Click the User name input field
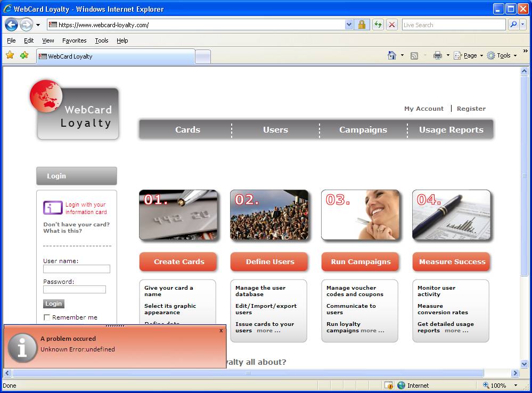This screenshot has height=393, width=532. (x=76, y=269)
